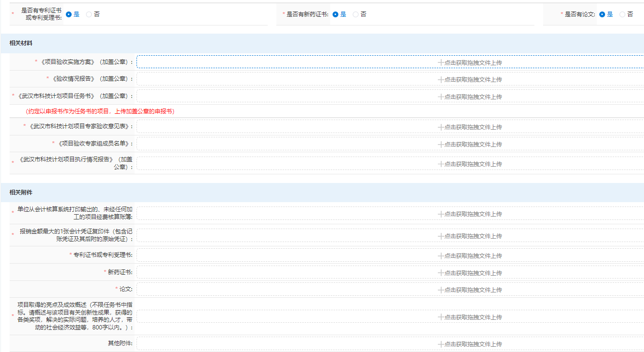Screen dimensions: 644x352
Task: Upload file in 新药证书 field
Action: (x=469, y=273)
